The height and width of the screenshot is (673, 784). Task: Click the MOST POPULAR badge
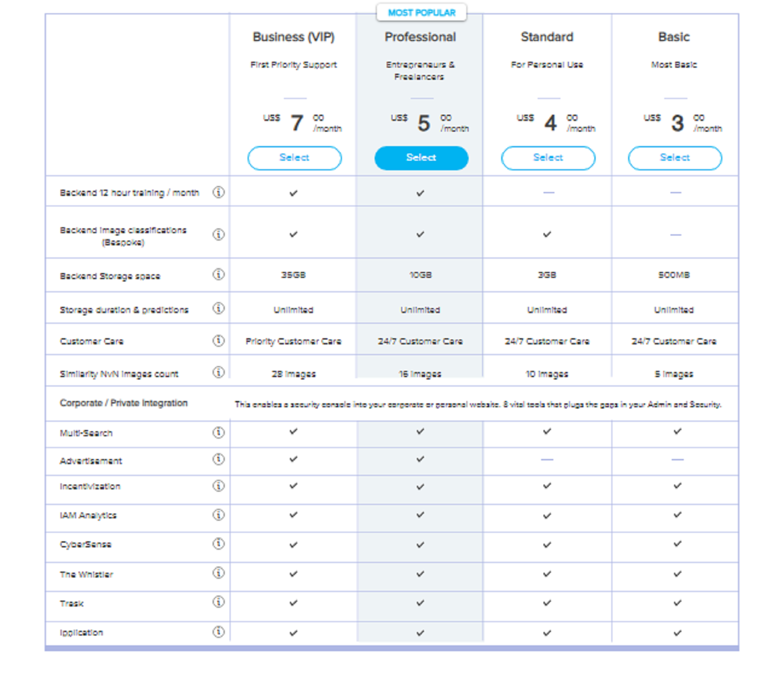[x=422, y=13]
